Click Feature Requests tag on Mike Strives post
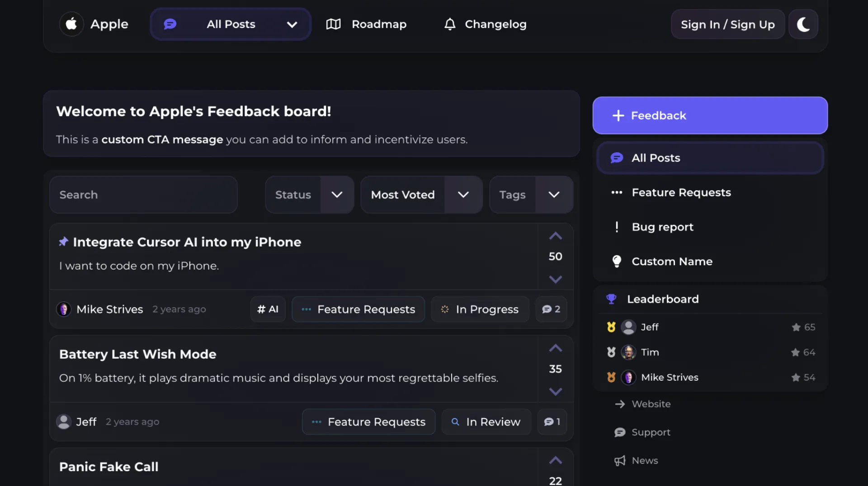 pyautogui.click(x=358, y=309)
